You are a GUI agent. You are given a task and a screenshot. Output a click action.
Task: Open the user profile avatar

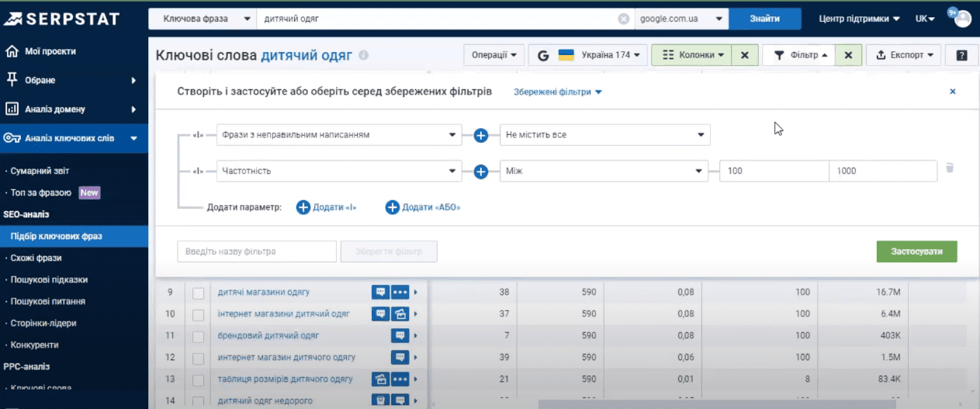pyautogui.click(x=962, y=18)
